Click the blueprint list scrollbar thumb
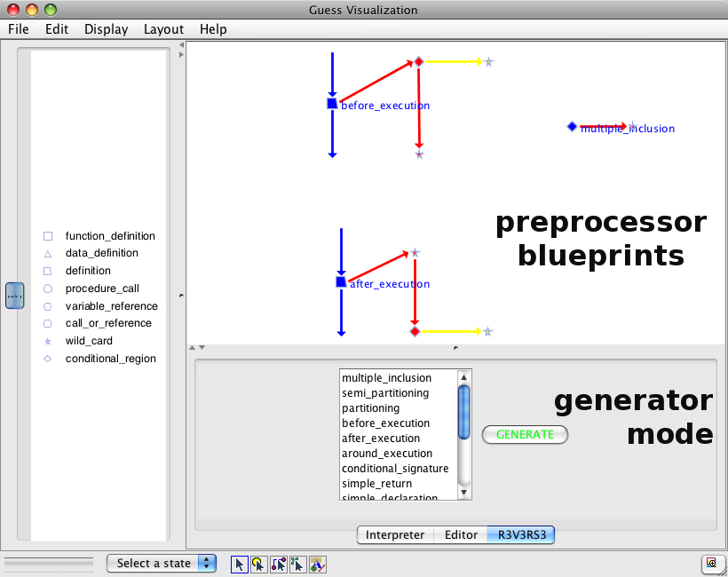 click(x=463, y=412)
